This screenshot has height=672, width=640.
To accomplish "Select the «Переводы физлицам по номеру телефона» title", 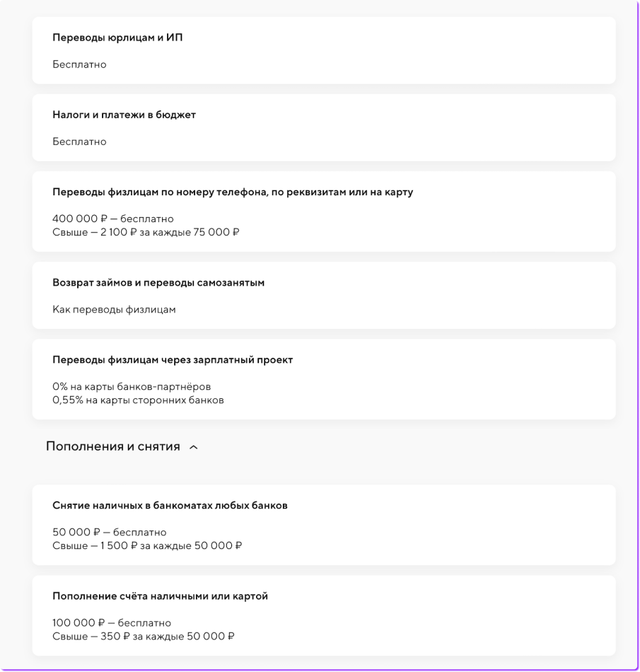I will point(233,192).
